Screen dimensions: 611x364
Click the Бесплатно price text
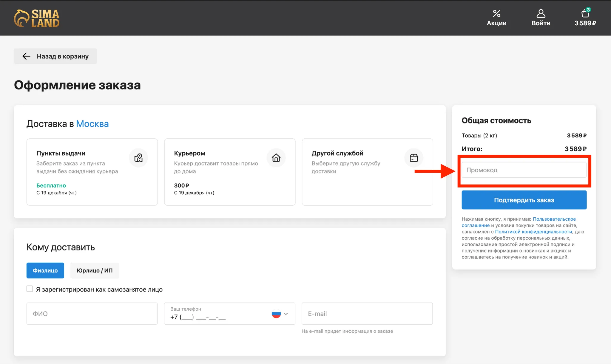51,185
